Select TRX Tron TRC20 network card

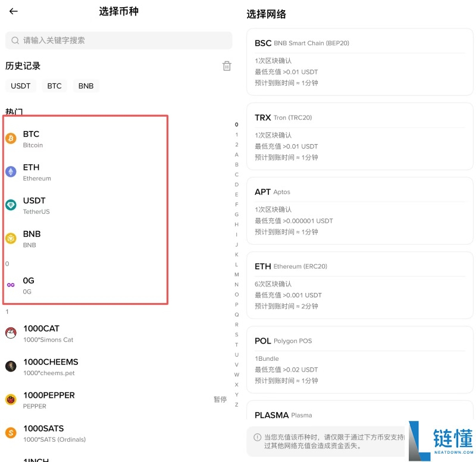[360, 136]
